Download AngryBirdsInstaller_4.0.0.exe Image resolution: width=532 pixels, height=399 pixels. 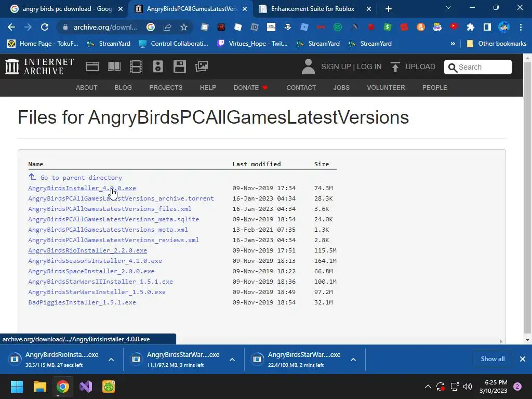[82, 188]
